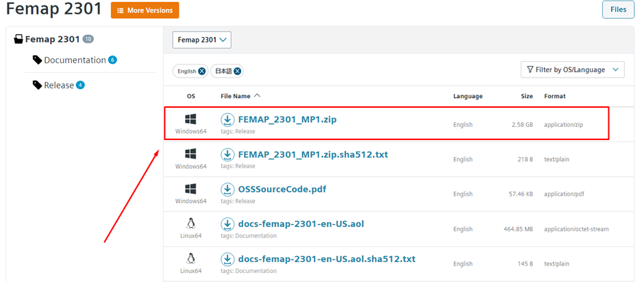Open OSSSourceCode.pdf file link
The height and width of the screenshot is (282, 644).
[x=282, y=189]
